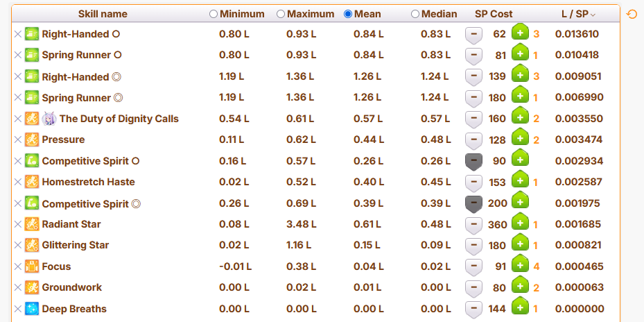Click the Competitive Spirit ○ green icon
The width and height of the screenshot is (644, 322).
click(32, 161)
